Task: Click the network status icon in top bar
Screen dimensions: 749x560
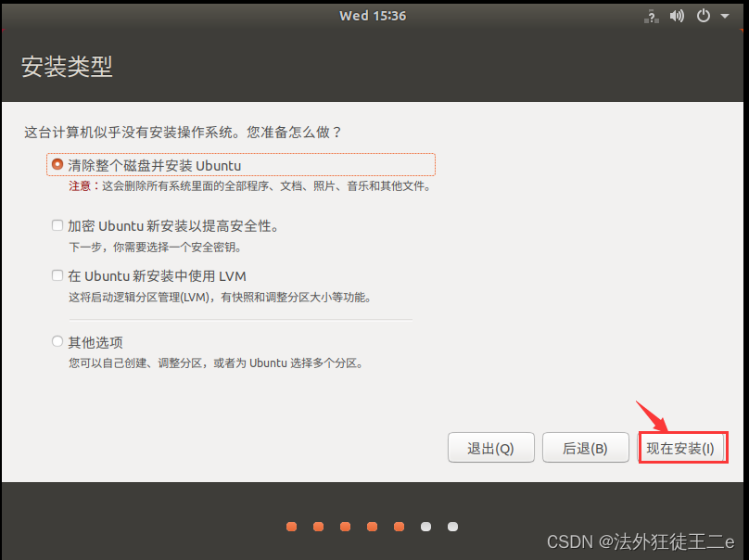Action: click(x=652, y=16)
